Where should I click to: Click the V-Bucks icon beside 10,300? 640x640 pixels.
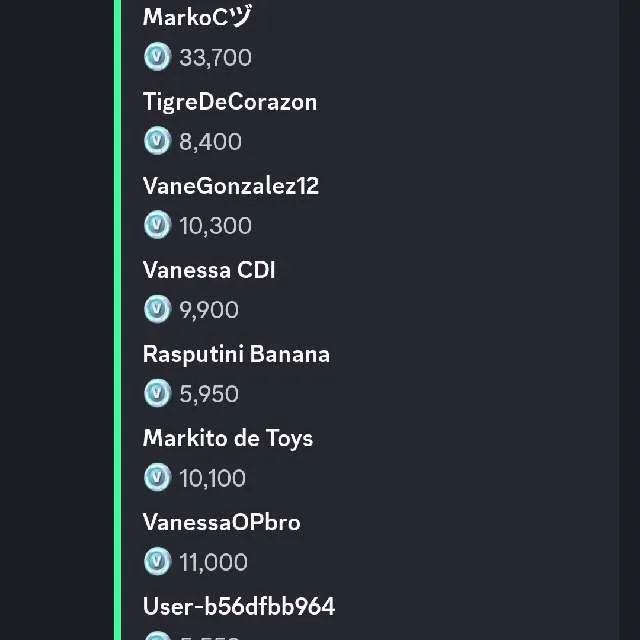pyautogui.click(x=157, y=225)
